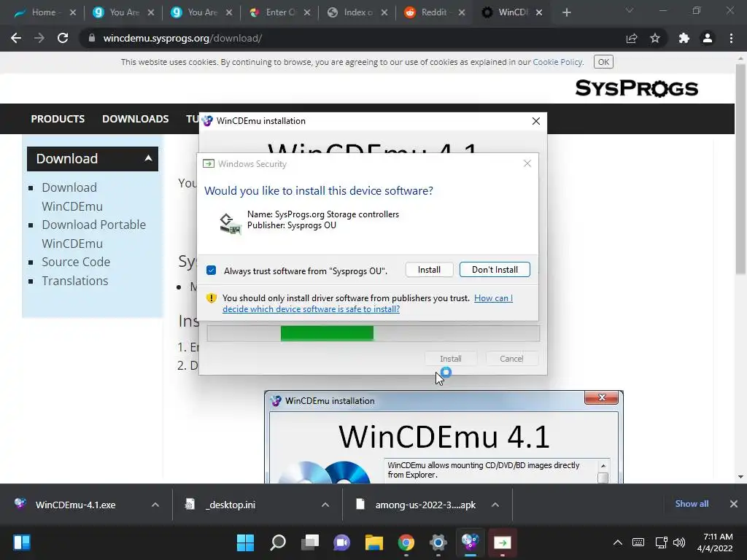Show all downloads
Image resolution: width=747 pixels, height=560 pixels.
pyautogui.click(x=692, y=504)
